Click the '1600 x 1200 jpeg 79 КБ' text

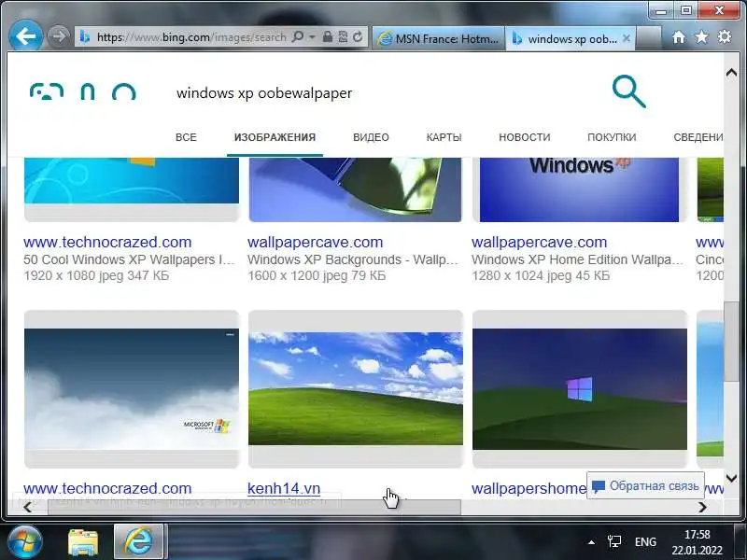tap(317, 275)
